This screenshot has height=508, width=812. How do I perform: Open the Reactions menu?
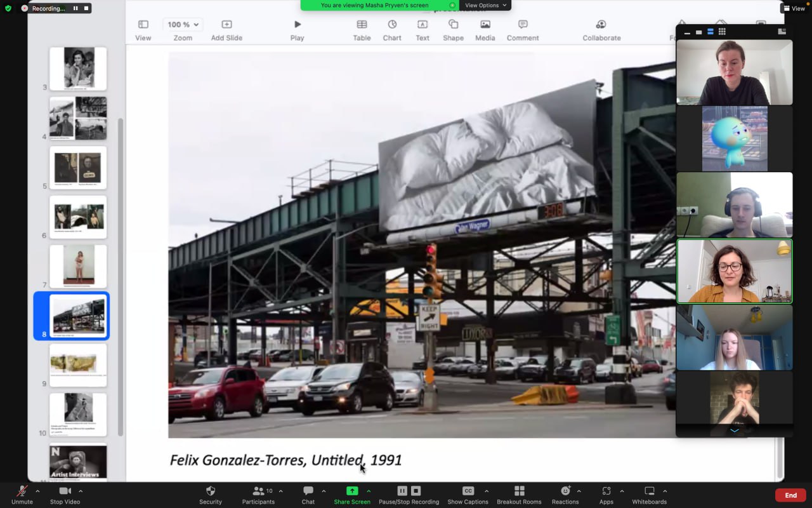click(x=565, y=491)
